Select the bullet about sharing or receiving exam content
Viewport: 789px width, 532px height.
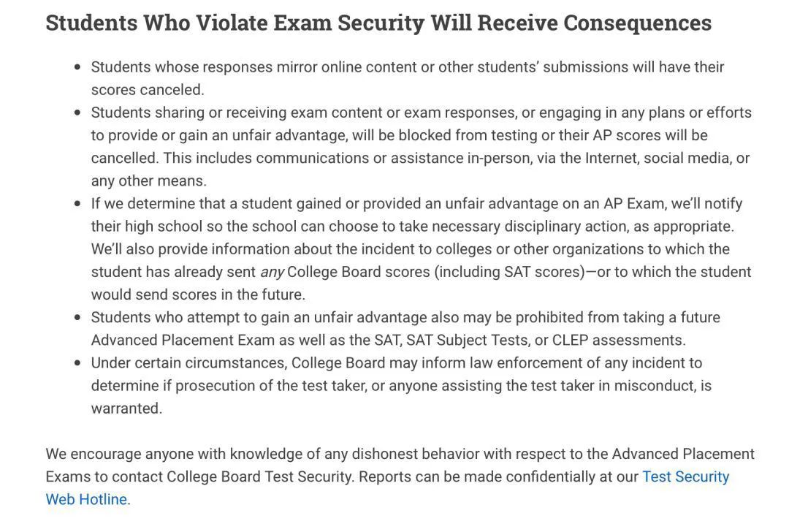(x=421, y=113)
